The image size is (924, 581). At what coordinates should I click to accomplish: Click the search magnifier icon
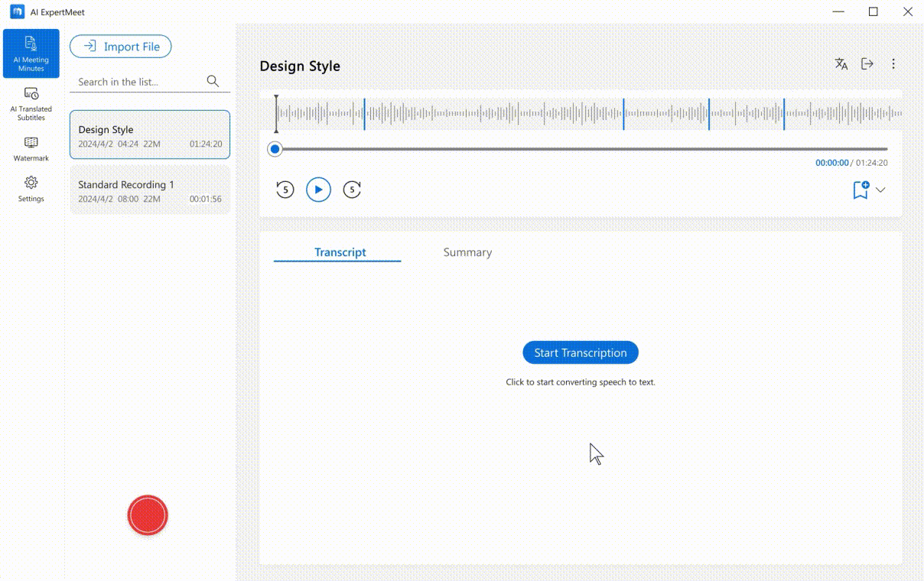pos(213,82)
